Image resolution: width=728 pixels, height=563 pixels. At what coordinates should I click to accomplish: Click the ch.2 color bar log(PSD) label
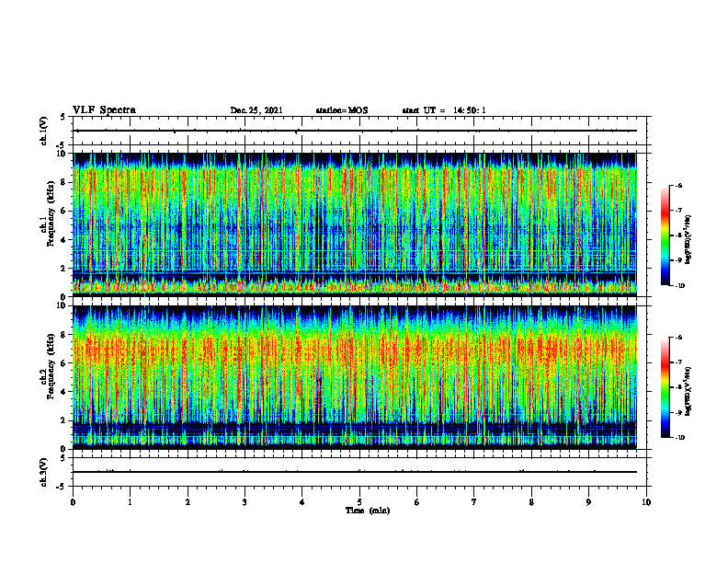(688, 391)
